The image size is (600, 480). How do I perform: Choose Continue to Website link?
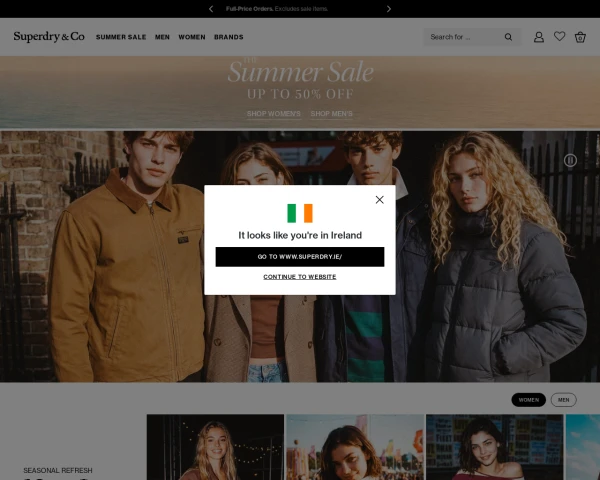pos(300,277)
